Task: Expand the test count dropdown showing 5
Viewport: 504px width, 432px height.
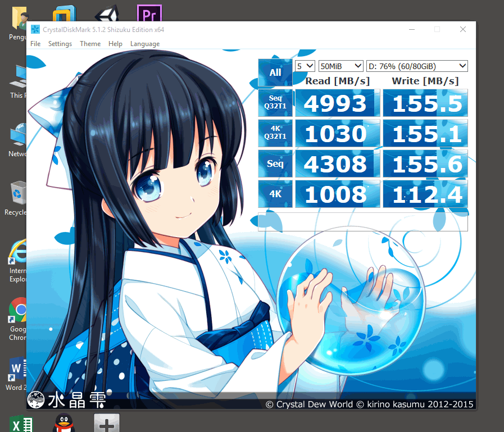Action: [x=305, y=66]
